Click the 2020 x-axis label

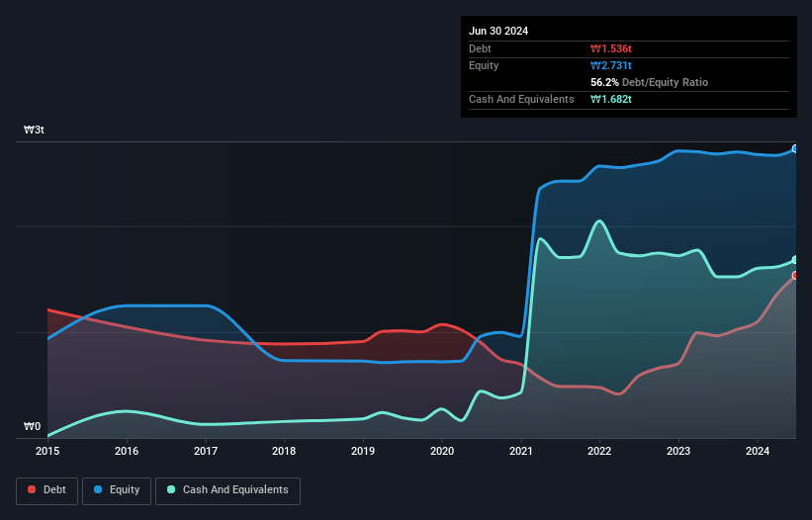click(442, 451)
